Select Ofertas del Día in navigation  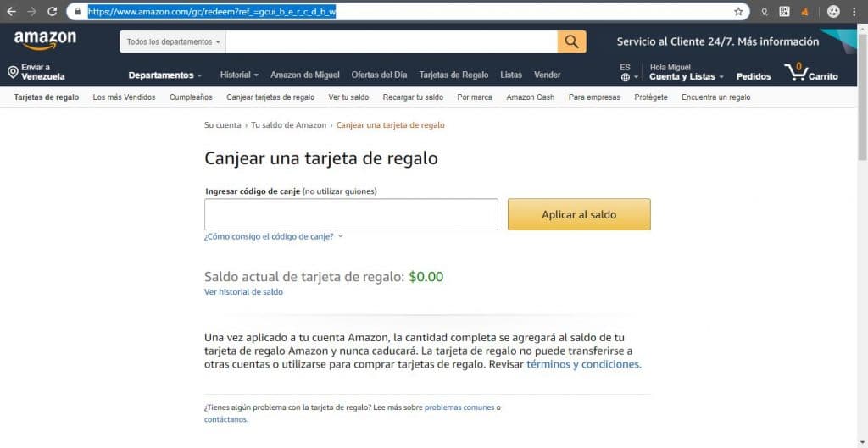tap(379, 75)
